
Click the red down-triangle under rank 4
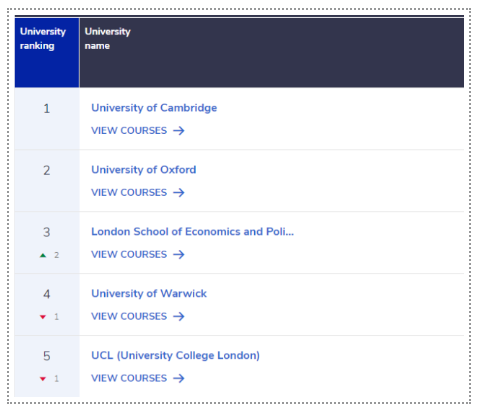coord(43,317)
